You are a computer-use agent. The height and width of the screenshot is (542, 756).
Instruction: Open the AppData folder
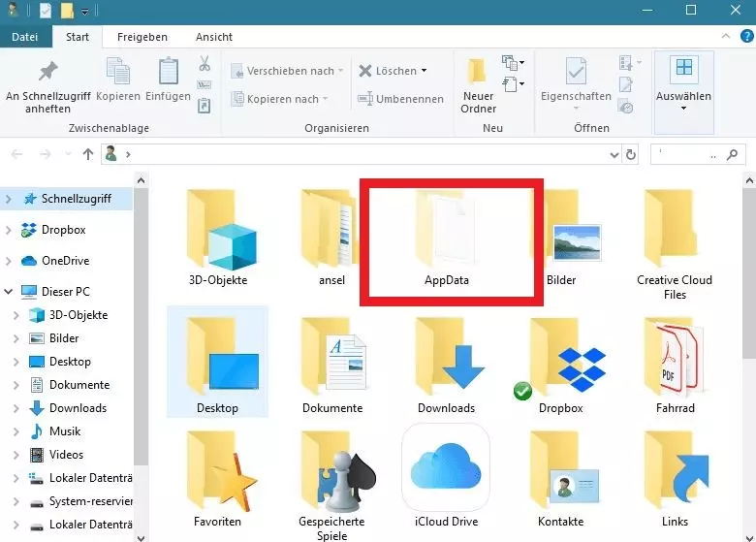point(447,229)
